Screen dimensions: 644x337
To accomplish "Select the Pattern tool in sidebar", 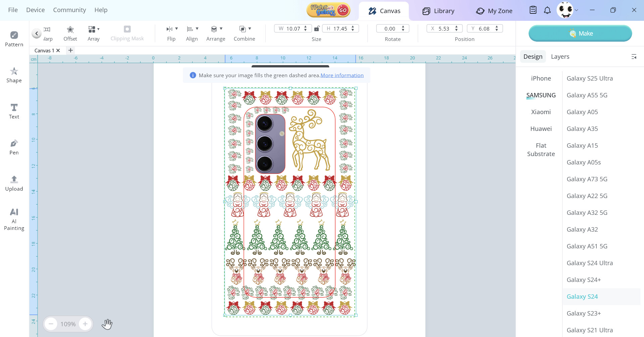I will pyautogui.click(x=14, y=39).
